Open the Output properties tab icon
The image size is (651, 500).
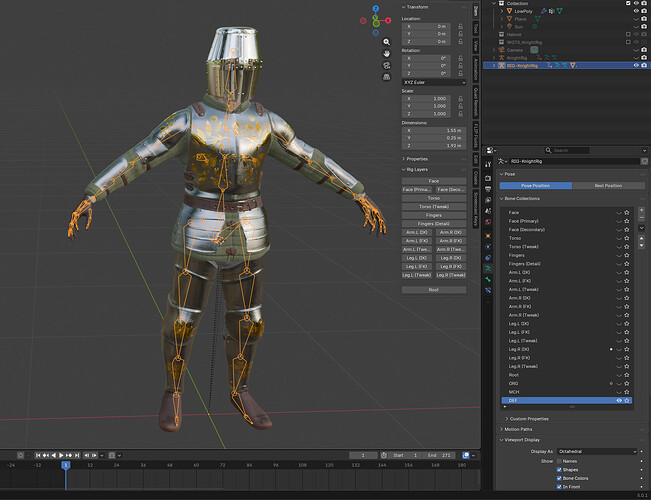pos(488,189)
